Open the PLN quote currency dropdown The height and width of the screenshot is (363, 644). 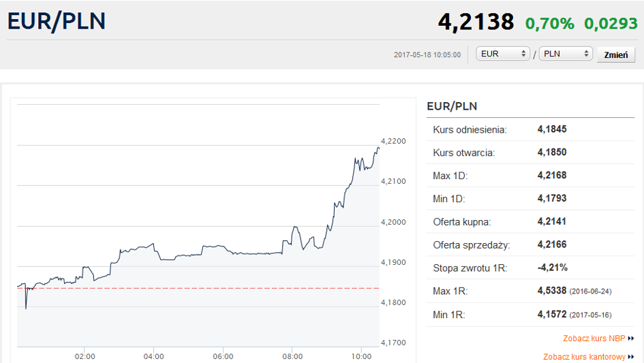coord(565,54)
